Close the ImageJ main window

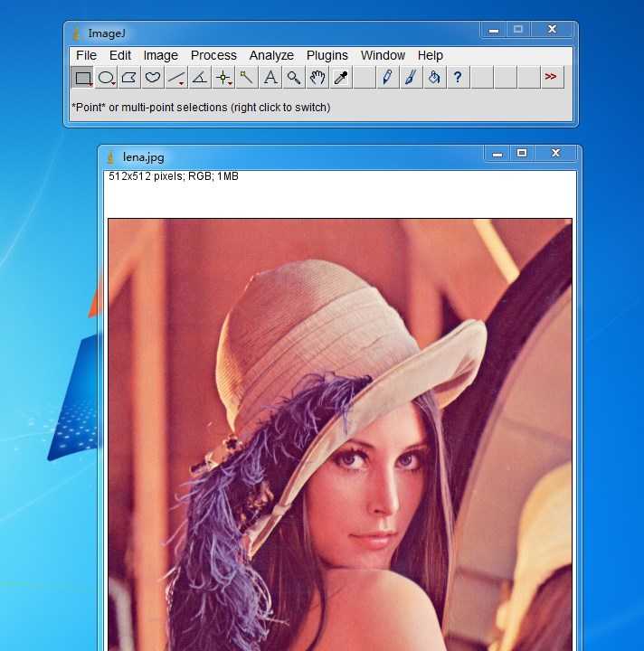click(552, 30)
